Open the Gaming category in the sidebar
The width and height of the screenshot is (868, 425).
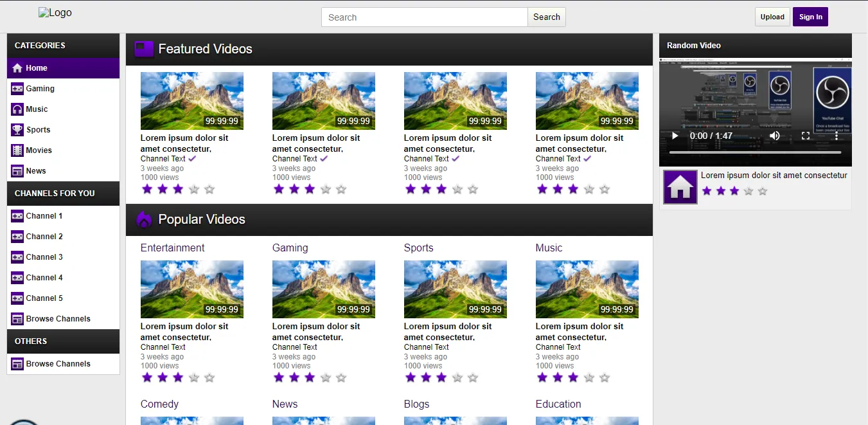point(63,89)
